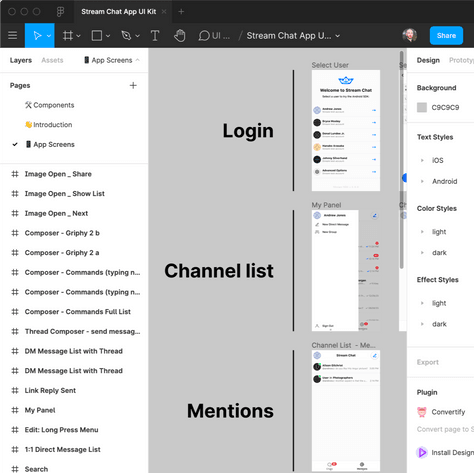Open a new tab with plus

click(181, 12)
